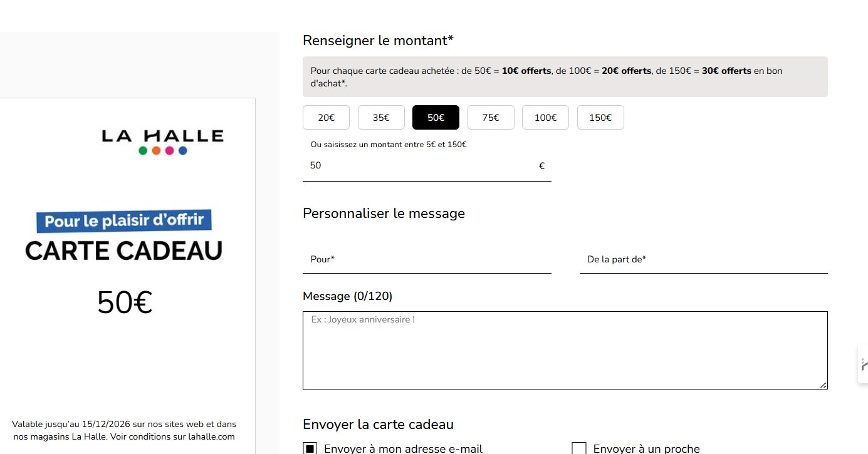Viewport: 868px width, 454px height.
Task: Enable sending the card to a friend
Action: [x=578, y=447]
